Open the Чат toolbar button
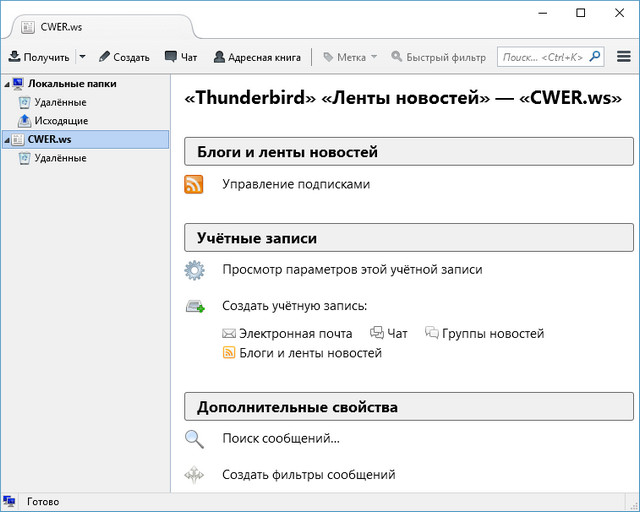The image size is (640, 512). tap(181, 57)
